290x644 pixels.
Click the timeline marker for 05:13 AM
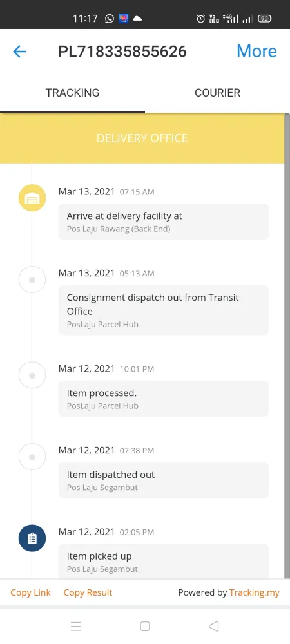32,279
